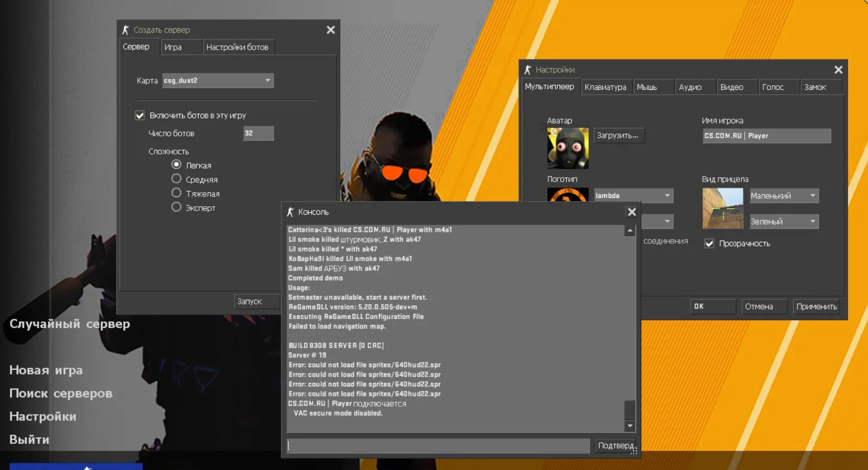Click the crosshair preview image
This screenshot has width=868, height=470.
(722, 208)
